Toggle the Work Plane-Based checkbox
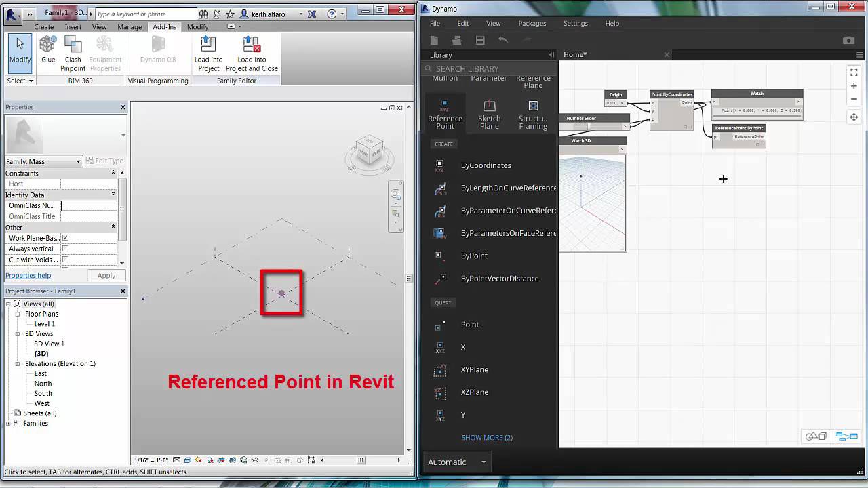 click(64, 238)
